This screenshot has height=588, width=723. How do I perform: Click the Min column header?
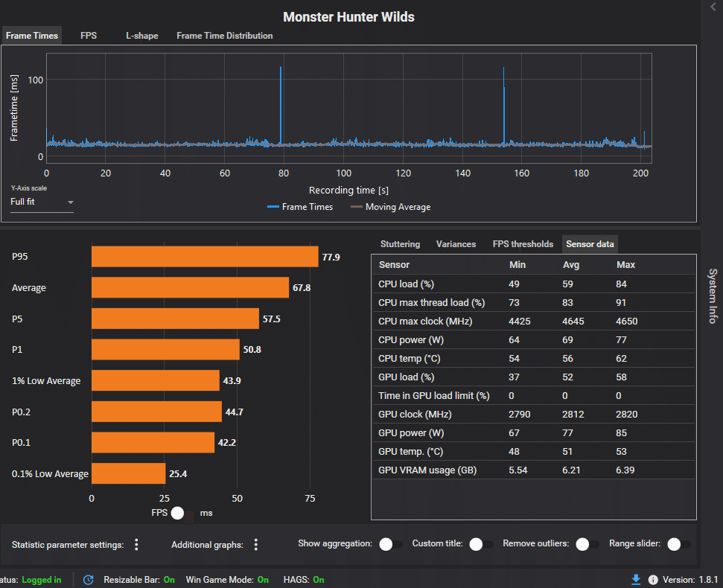click(x=517, y=265)
